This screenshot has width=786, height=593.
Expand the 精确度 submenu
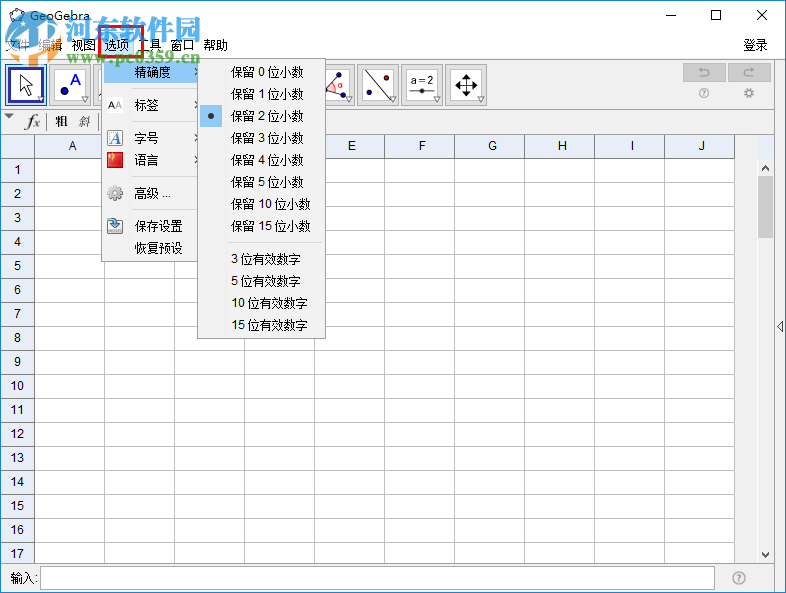(x=151, y=72)
